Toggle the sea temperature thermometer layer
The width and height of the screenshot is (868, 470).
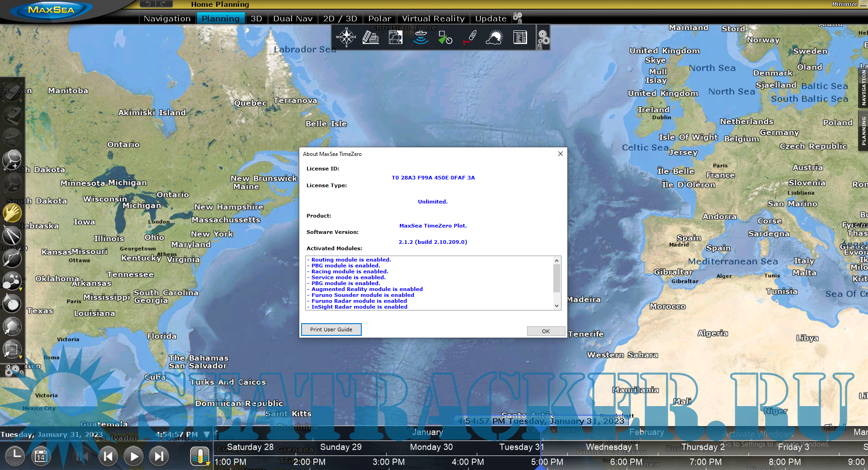pyautogui.click(x=200, y=456)
